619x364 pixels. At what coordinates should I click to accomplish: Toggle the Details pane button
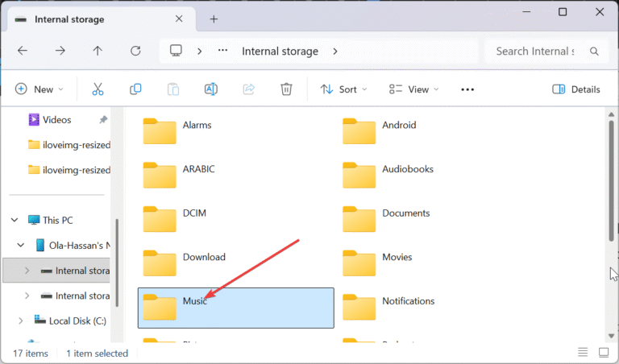[x=576, y=89]
